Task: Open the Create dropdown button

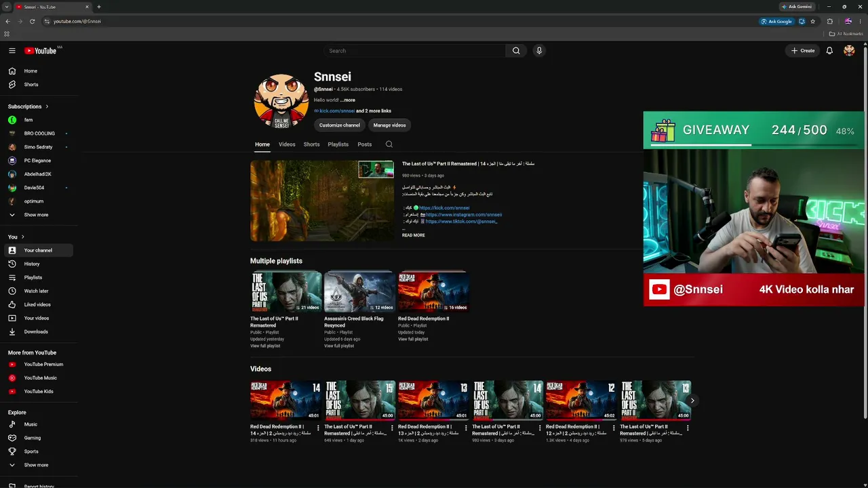Action: click(803, 51)
